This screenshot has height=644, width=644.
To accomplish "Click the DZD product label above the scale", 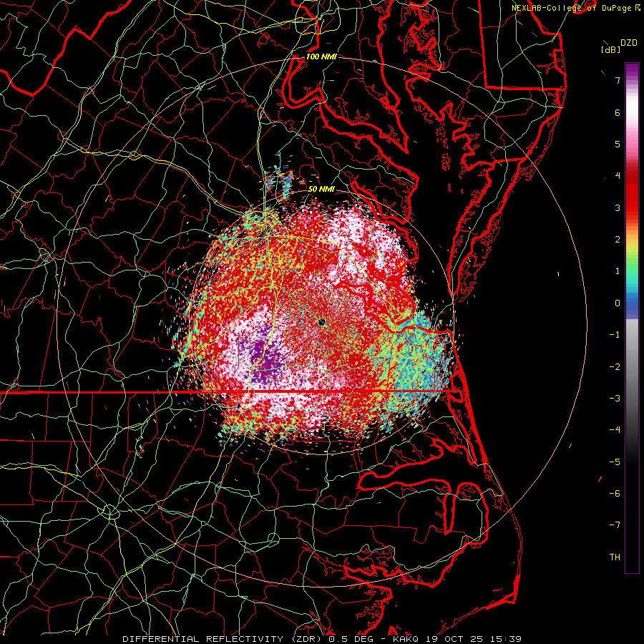I will click(629, 43).
